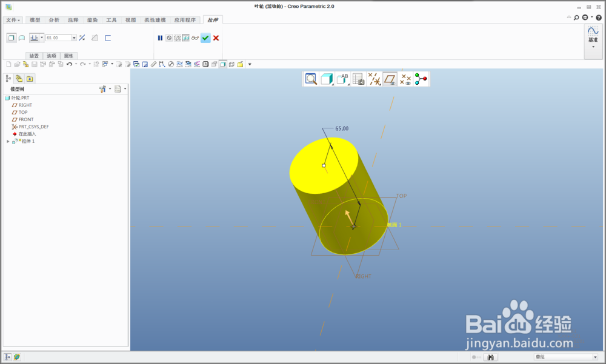This screenshot has height=364, width=606.
Task: Open model tree settings dropdown arrow
Action: 110,89
